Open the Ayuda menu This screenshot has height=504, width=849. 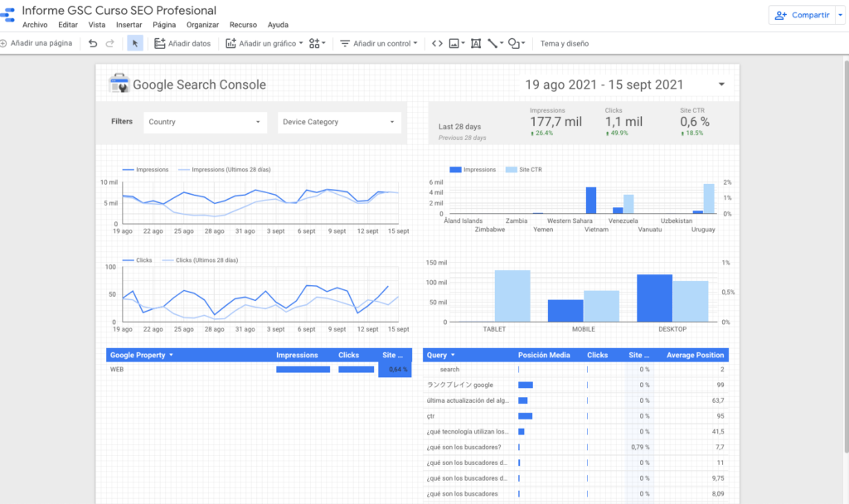click(278, 25)
